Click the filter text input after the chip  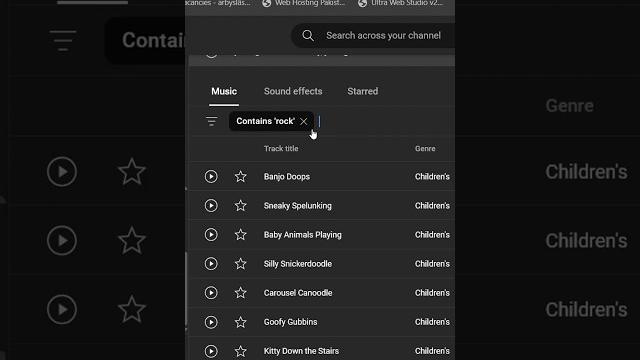click(384, 121)
